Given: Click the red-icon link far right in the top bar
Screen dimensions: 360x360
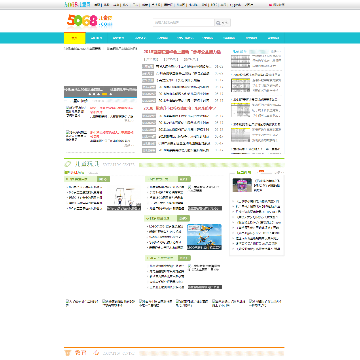Looking at the screenshot, I should (x=277, y=5).
